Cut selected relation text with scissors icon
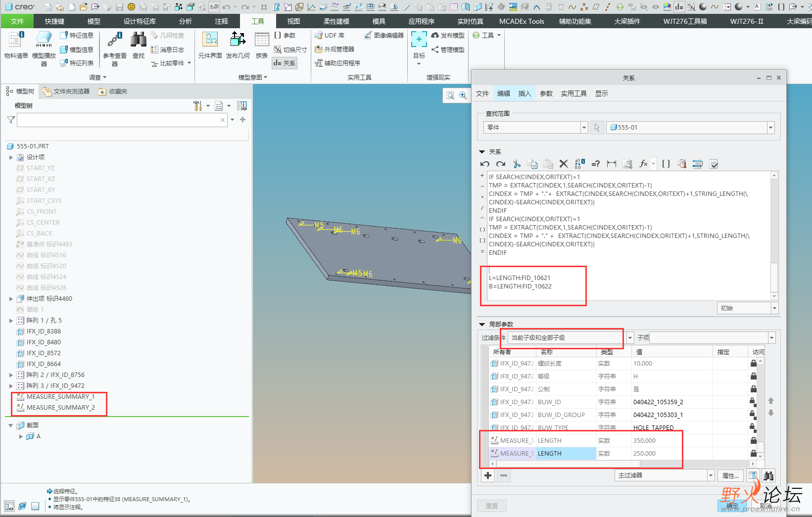 click(x=517, y=164)
